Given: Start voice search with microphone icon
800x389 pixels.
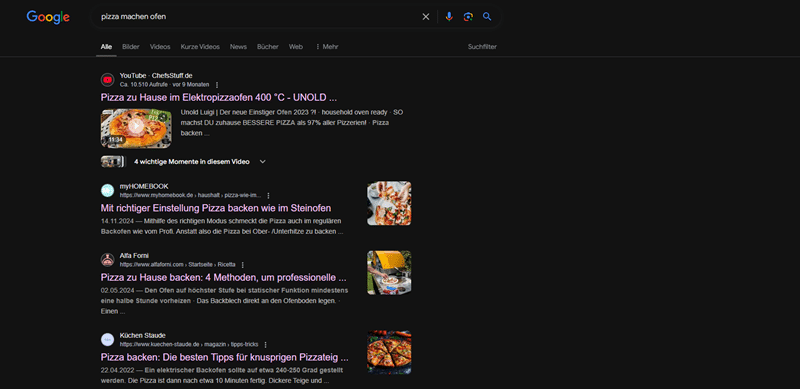Looking at the screenshot, I should tap(449, 17).
